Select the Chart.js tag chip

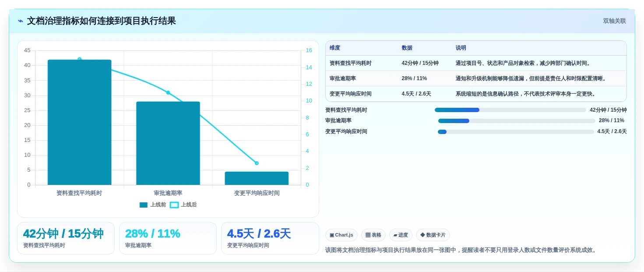341,235
